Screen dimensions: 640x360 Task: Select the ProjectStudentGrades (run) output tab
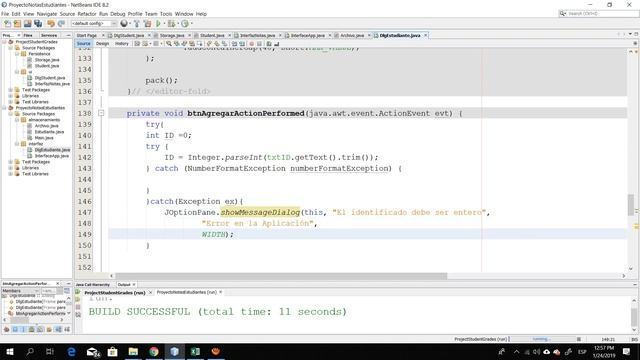click(x=115, y=293)
